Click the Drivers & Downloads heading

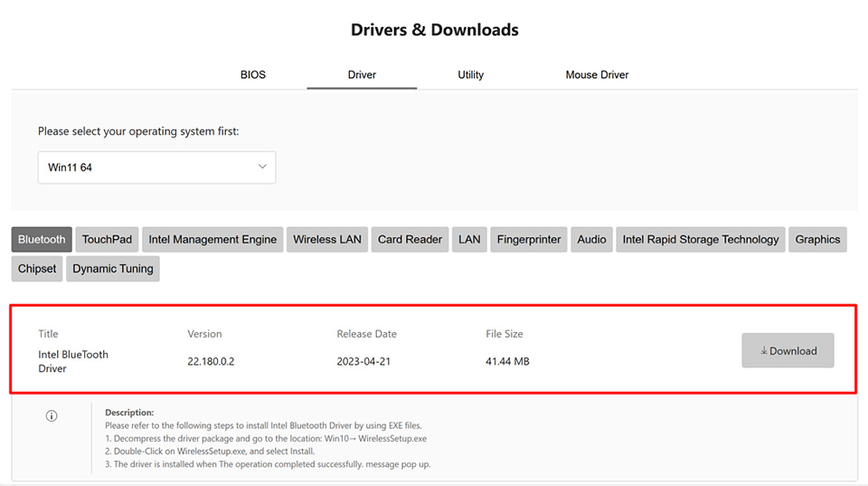pyautogui.click(x=435, y=30)
